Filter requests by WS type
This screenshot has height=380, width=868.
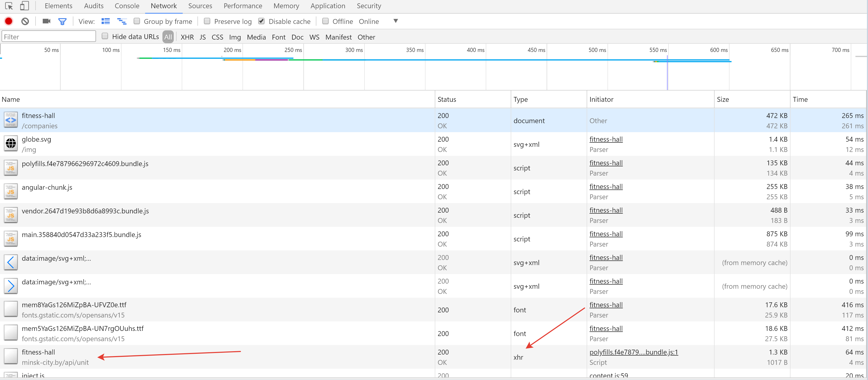[x=314, y=37]
